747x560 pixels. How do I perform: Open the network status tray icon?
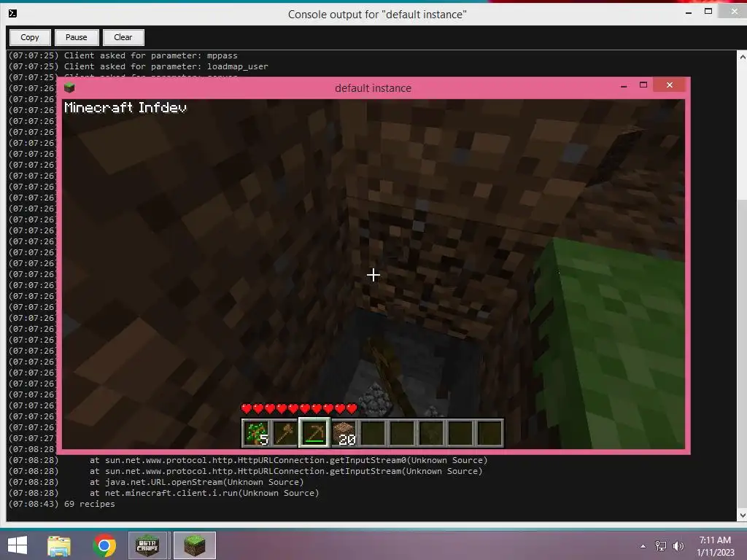[661, 546]
